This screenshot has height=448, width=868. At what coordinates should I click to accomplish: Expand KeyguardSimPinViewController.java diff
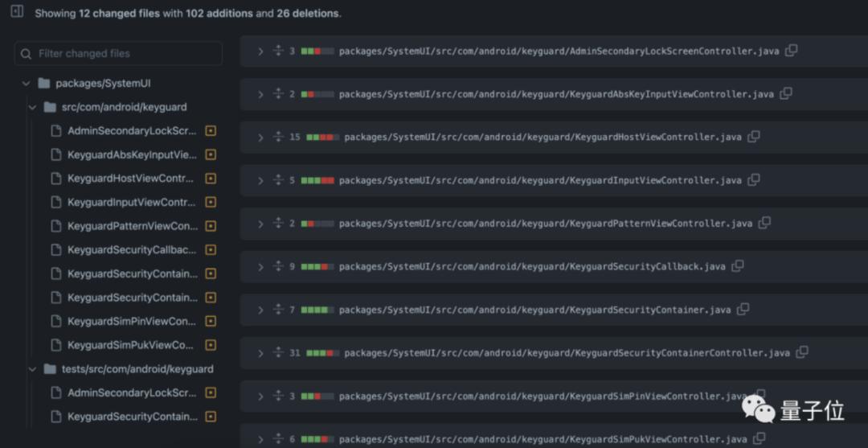[260, 397]
